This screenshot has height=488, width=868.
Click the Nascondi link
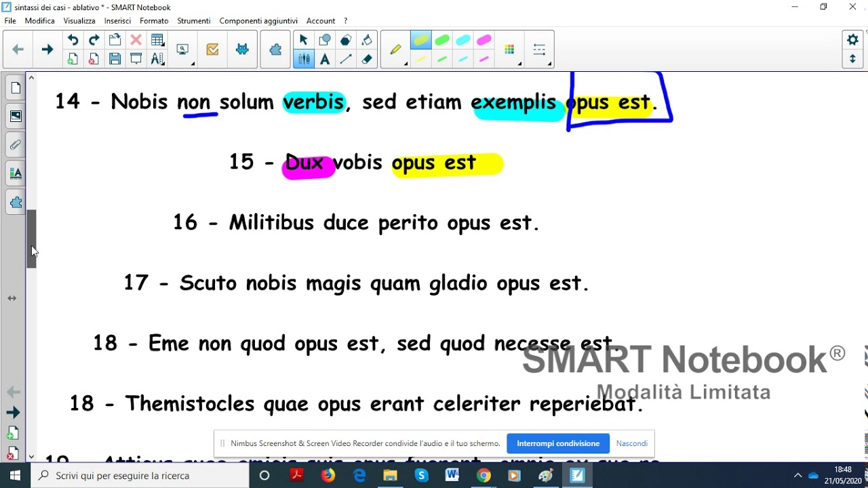point(632,443)
